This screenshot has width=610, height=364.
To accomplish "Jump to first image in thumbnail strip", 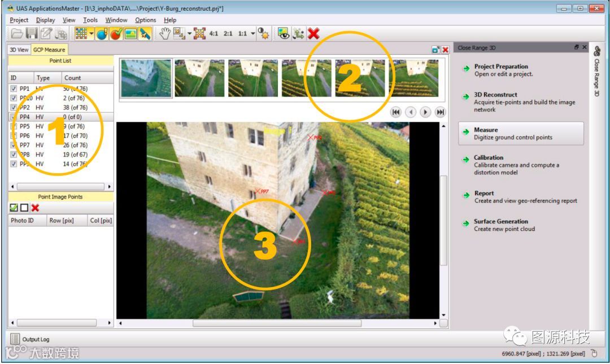I will pyautogui.click(x=395, y=112).
